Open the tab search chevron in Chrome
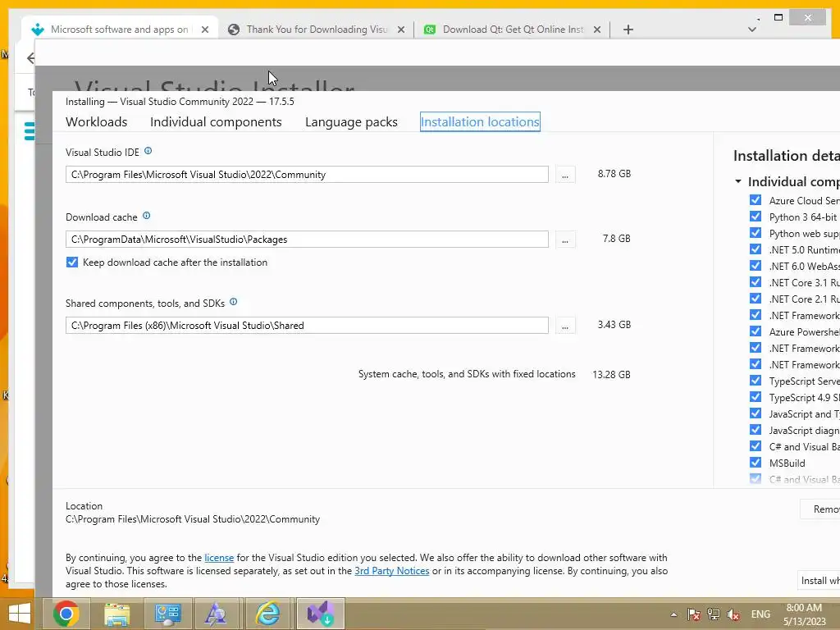 752,30
